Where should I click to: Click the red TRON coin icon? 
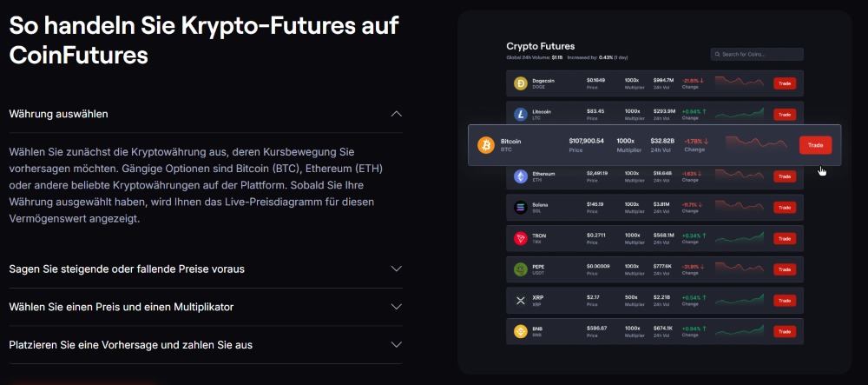tap(521, 238)
